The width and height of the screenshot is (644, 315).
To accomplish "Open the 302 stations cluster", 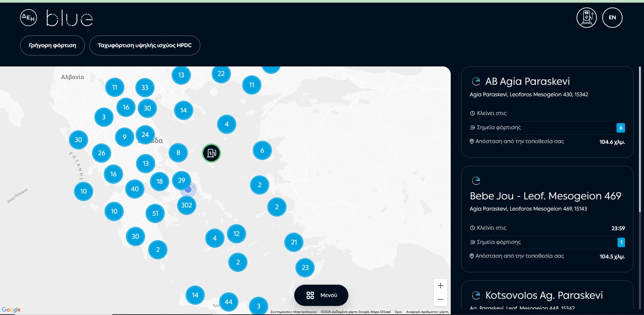I will point(187,205).
